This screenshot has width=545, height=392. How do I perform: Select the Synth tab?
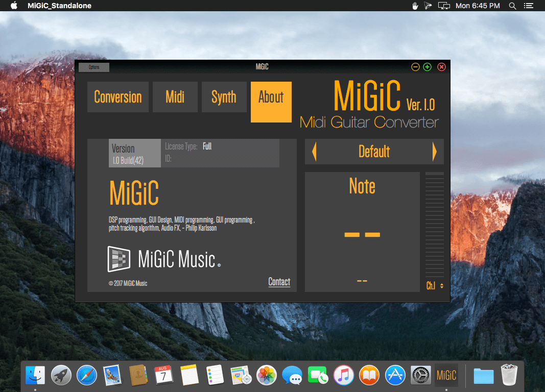tap(224, 97)
